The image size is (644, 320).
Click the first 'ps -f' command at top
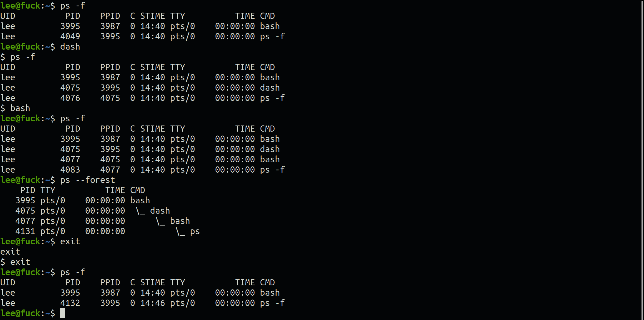(x=73, y=6)
